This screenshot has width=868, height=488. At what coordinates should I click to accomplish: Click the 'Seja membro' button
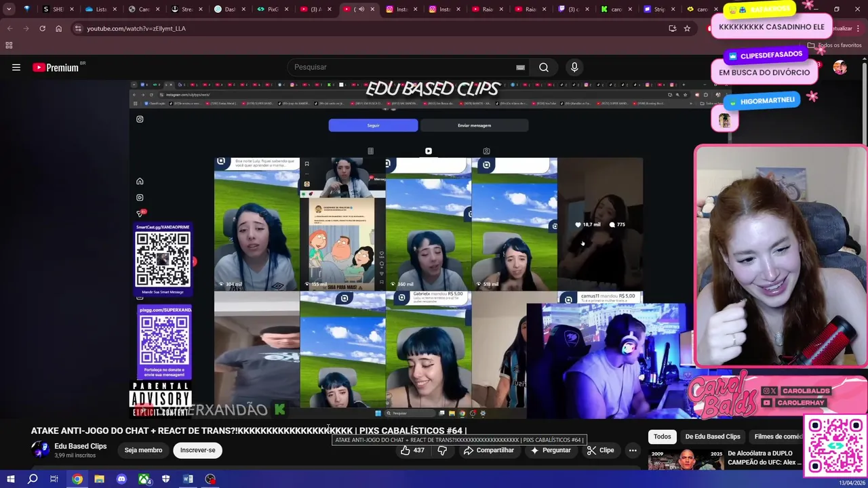click(143, 450)
